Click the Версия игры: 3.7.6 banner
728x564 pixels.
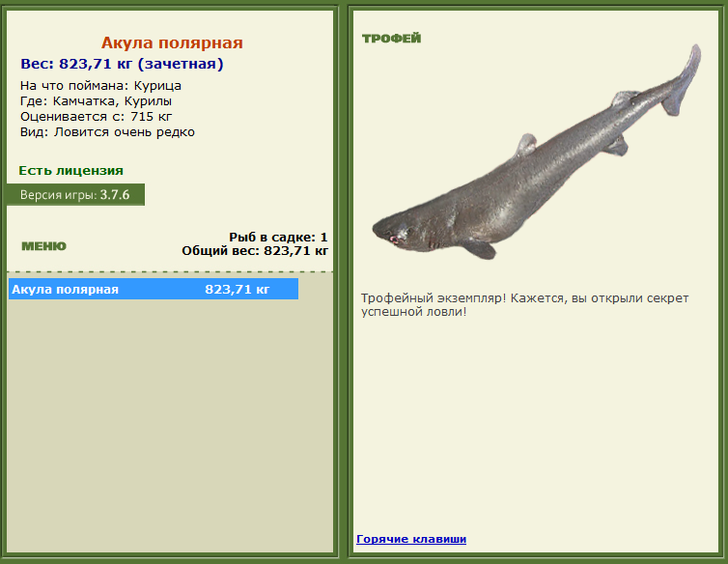click(75, 195)
